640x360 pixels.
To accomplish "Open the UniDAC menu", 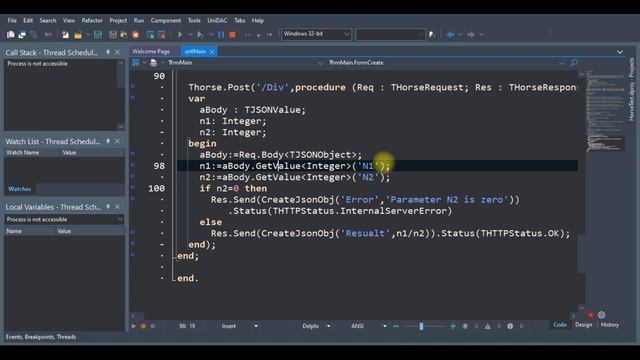I will 217,20.
